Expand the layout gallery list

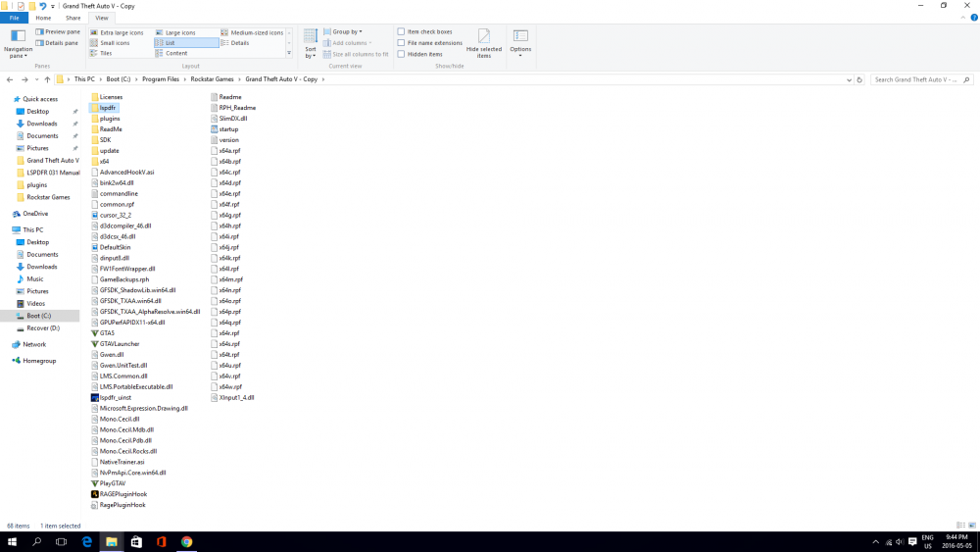(x=289, y=54)
